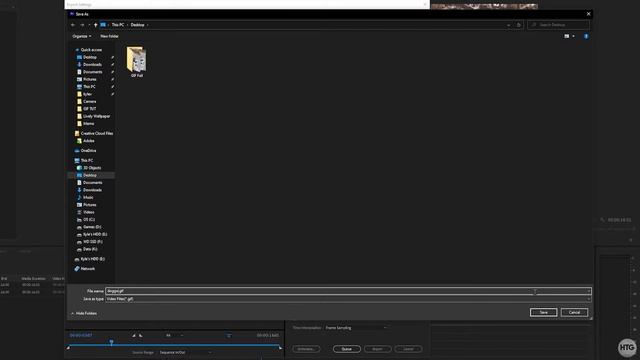Click the blue current timecode in Export Settings

(x=81, y=336)
